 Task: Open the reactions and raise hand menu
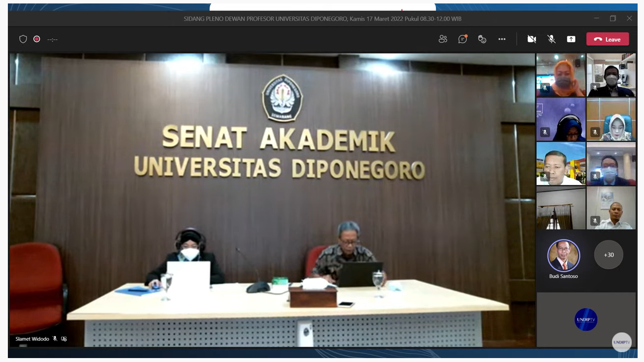click(482, 39)
